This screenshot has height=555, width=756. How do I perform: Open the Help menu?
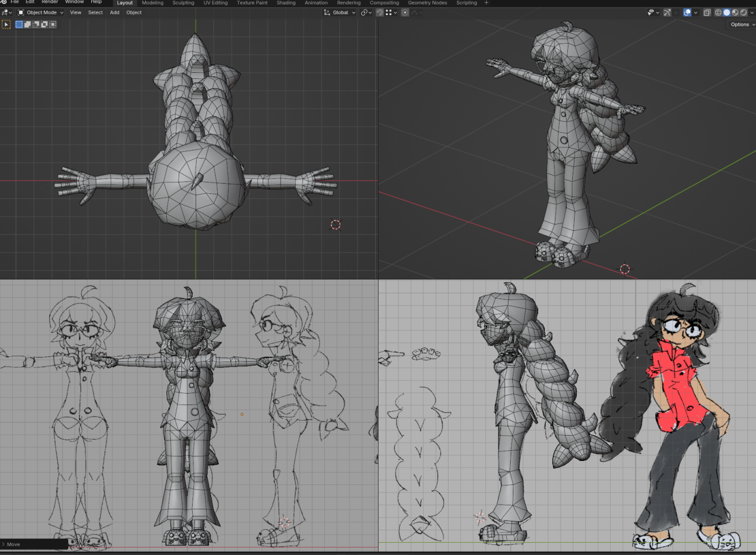(96, 2)
